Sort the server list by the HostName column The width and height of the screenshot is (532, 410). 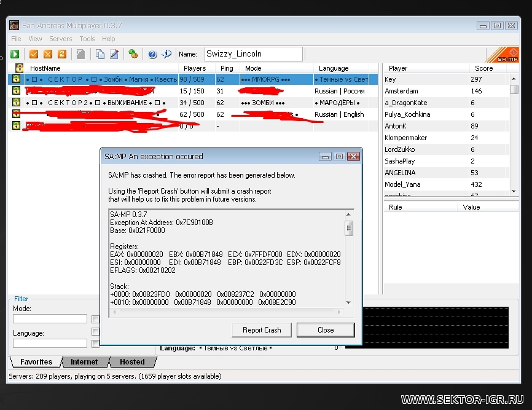(x=102, y=68)
